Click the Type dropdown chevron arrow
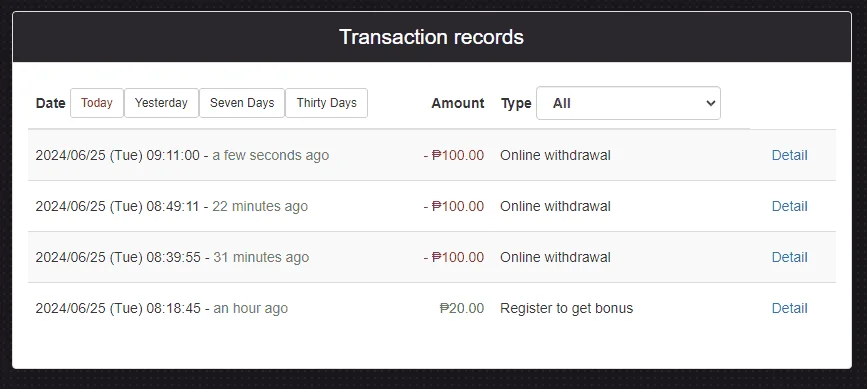 point(711,103)
